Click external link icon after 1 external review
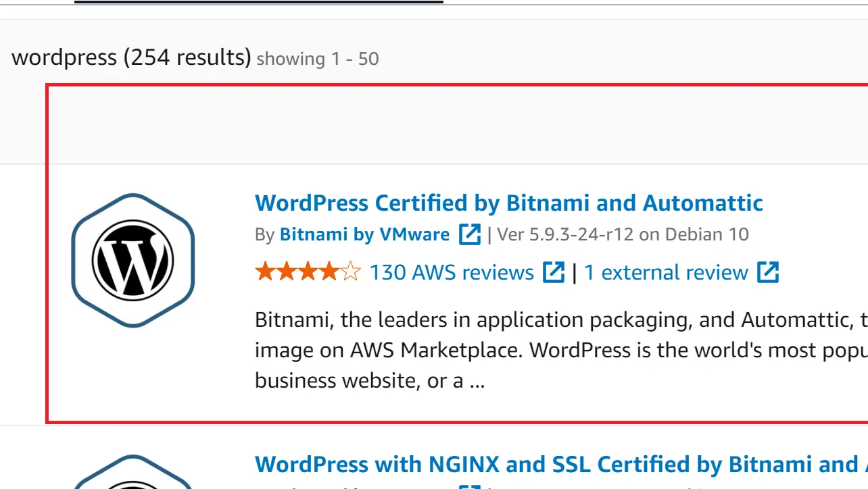 pos(768,272)
